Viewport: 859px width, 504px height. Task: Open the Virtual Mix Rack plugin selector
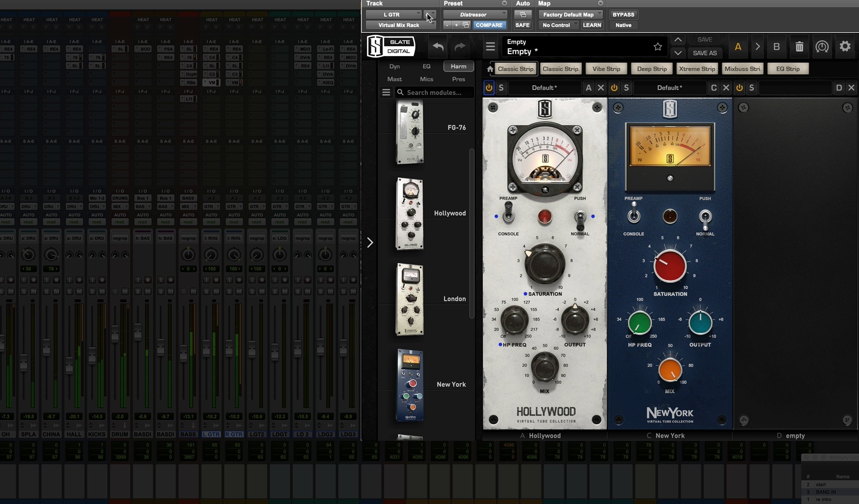(x=401, y=25)
